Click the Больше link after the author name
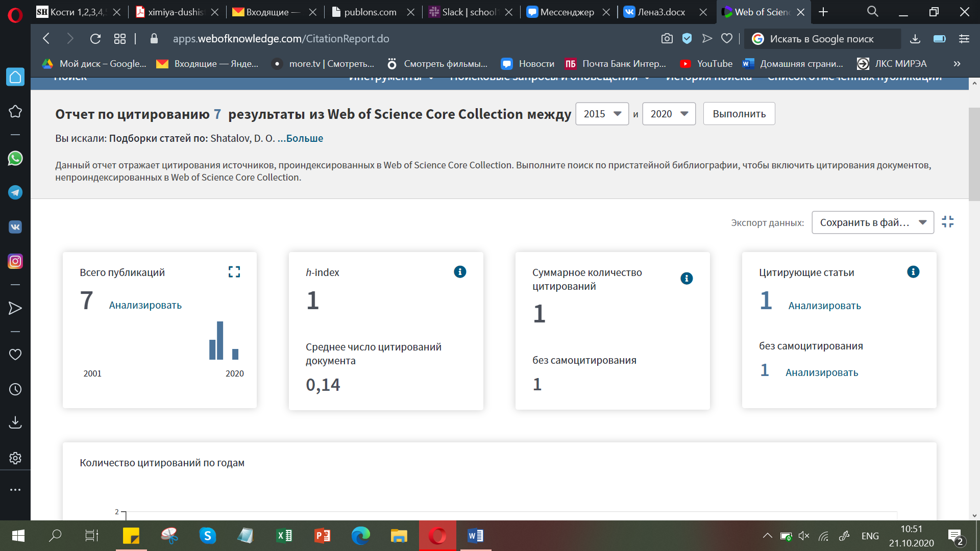The width and height of the screenshot is (980, 551). click(305, 138)
